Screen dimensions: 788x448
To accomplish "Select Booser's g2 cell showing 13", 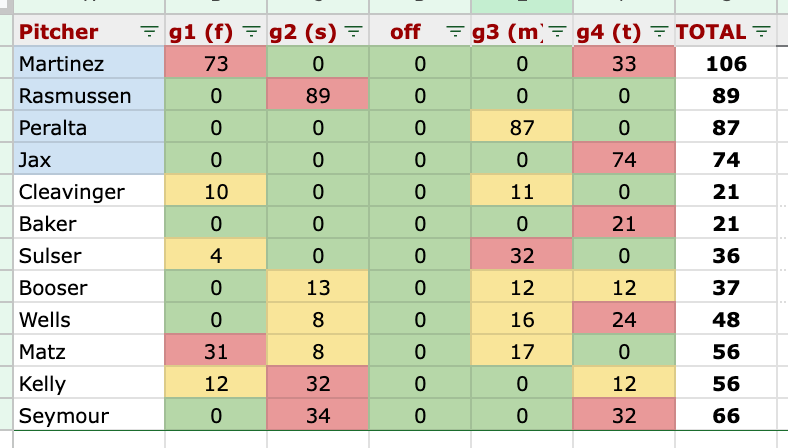I will pos(318,287).
